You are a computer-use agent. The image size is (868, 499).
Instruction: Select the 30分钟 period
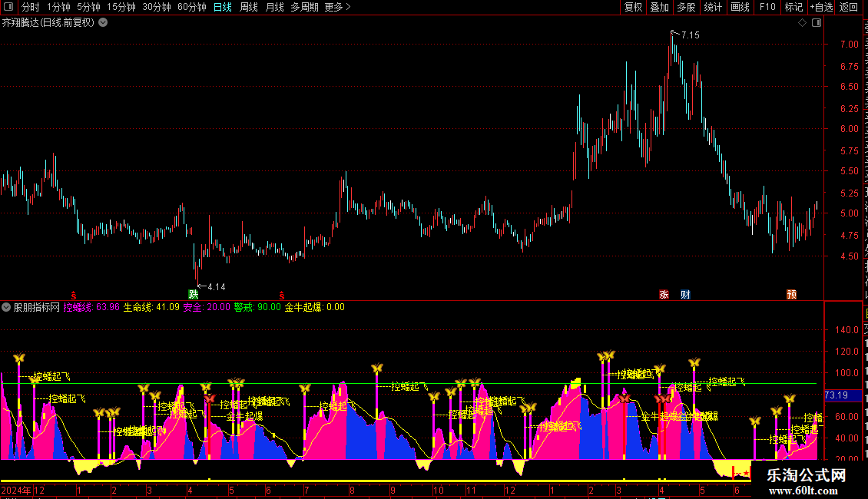(x=157, y=7)
